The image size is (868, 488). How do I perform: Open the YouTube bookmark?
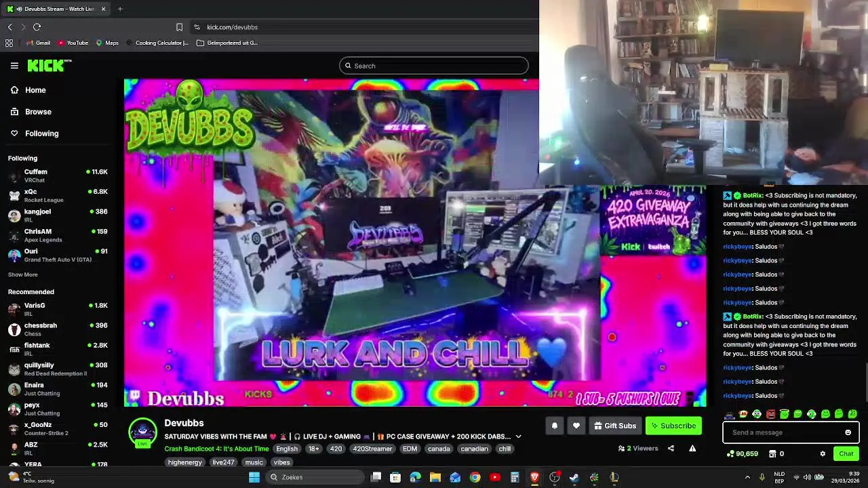73,43
